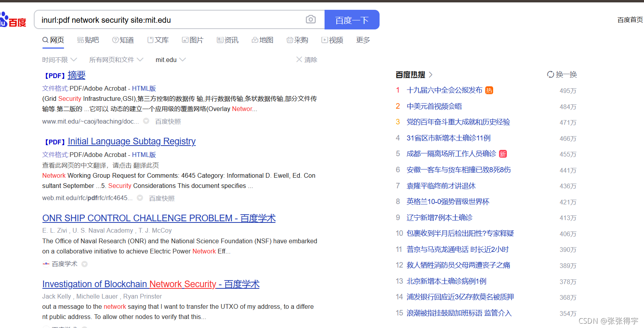Click 百度快照 for the rfc4645 result
Image resolution: width=644 pixels, height=328 pixels.
click(x=161, y=199)
